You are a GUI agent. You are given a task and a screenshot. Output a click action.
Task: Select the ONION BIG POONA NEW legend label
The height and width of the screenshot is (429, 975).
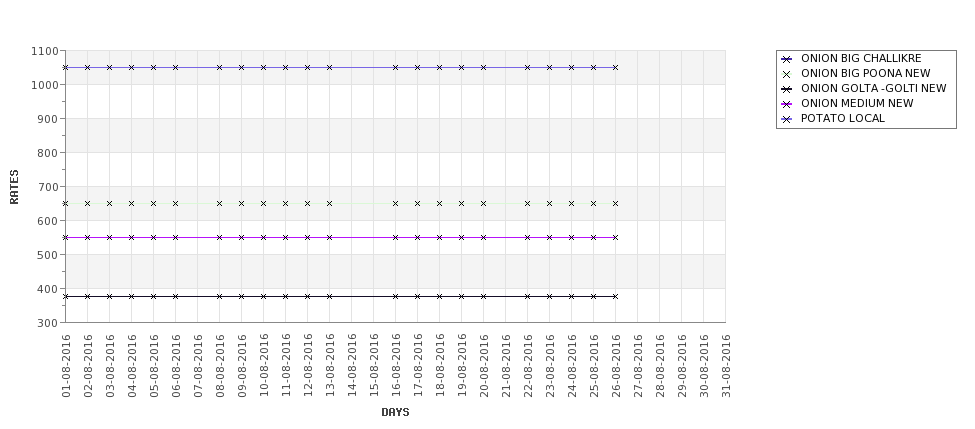866,73
